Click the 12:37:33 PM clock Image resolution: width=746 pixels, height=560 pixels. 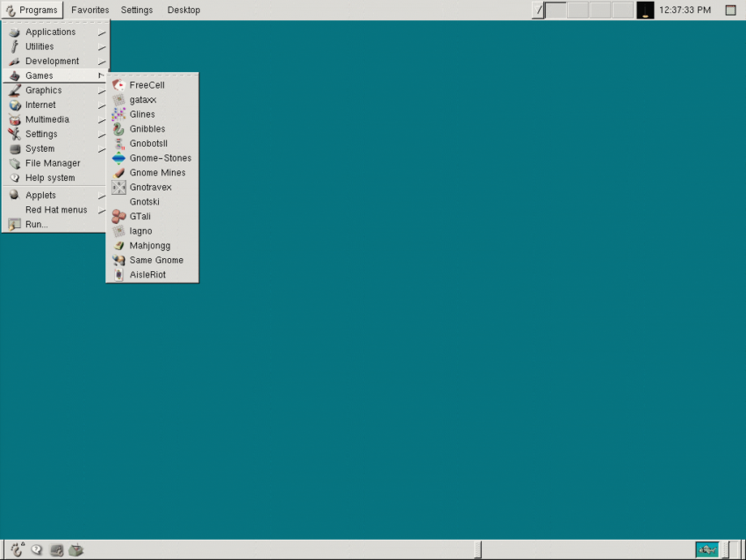[x=685, y=10]
